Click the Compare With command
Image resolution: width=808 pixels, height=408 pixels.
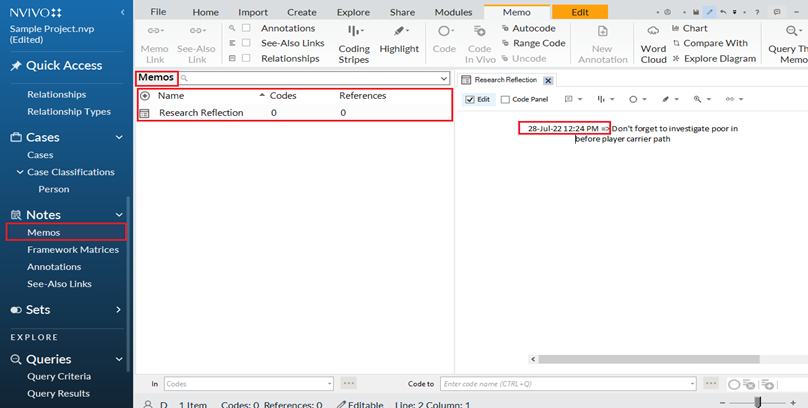click(x=710, y=43)
